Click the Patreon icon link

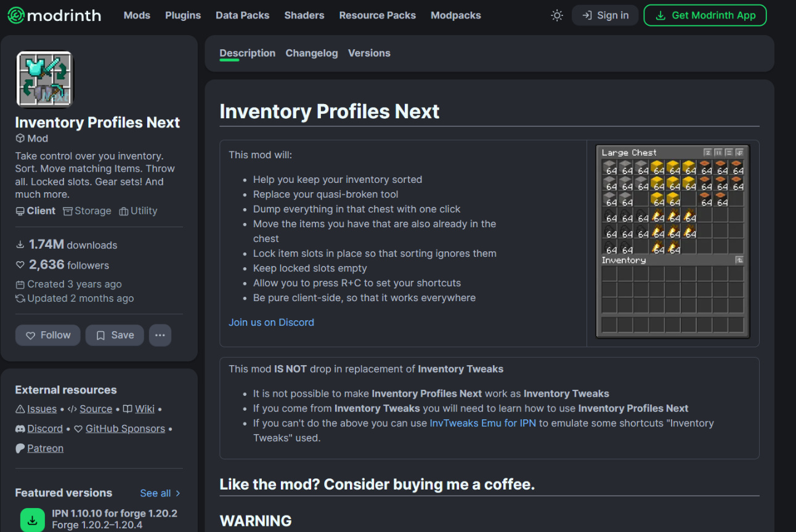[x=21, y=448]
